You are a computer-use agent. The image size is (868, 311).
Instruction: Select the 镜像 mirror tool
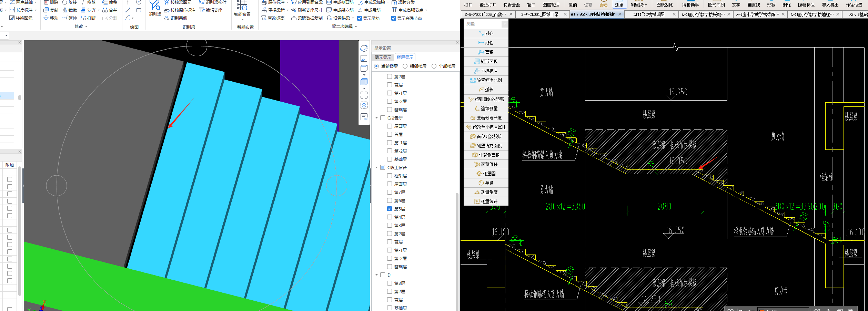coord(70,10)
